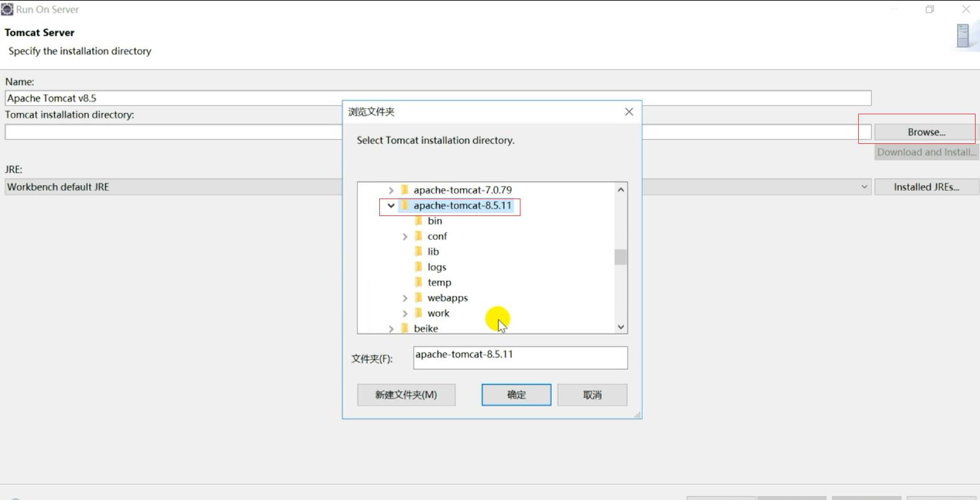Select the conf folder
Viewport: 980px width, 500px height.
tap(437, 236)
